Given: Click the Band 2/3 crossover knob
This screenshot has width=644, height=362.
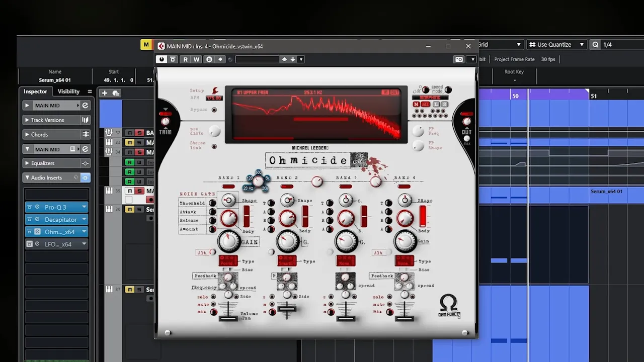Looking at the screenshot, I should coord(317,182).
